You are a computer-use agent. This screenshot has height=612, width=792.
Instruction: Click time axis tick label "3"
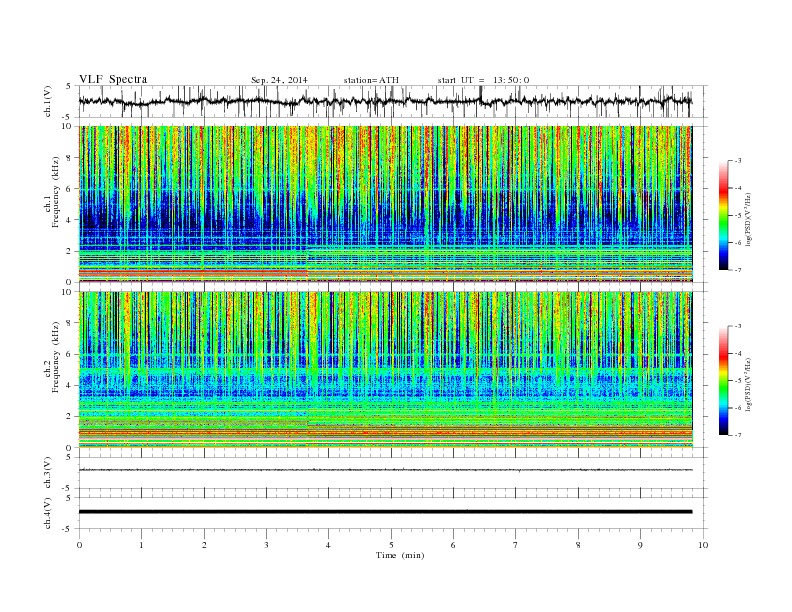coord(266,545)
